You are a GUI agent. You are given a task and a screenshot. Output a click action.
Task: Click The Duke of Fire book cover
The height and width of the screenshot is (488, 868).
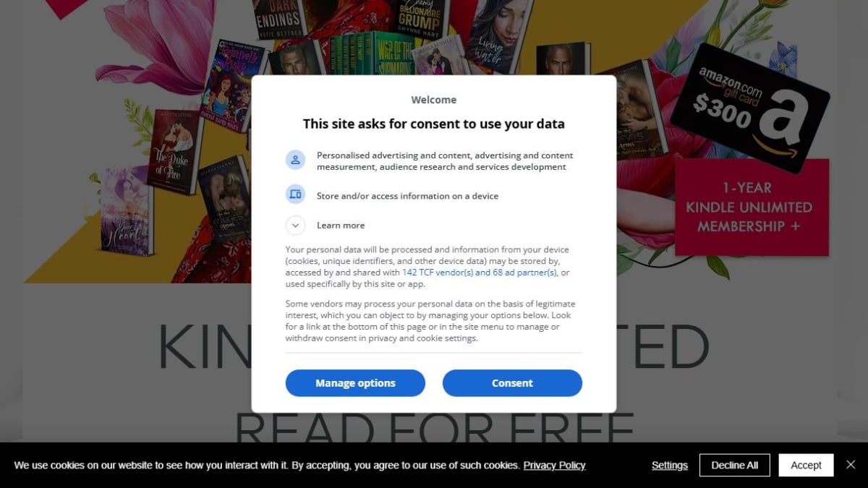[176, 153]
